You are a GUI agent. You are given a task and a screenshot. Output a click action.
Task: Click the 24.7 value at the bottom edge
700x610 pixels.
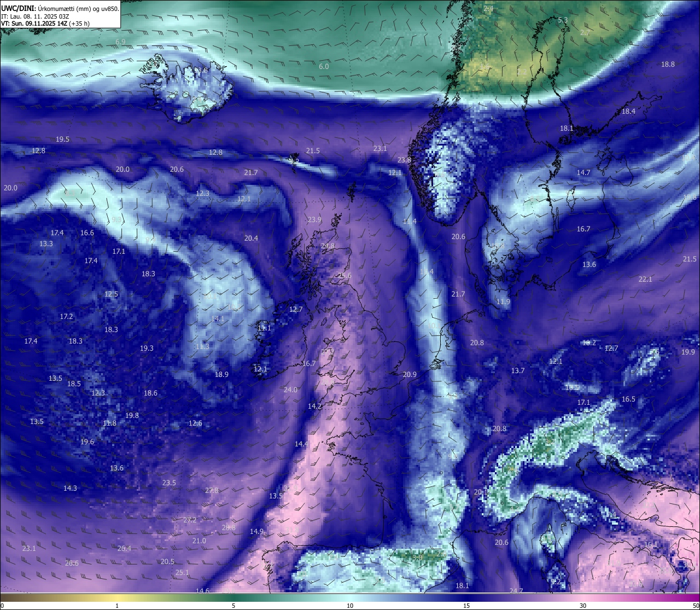(516, 590)
